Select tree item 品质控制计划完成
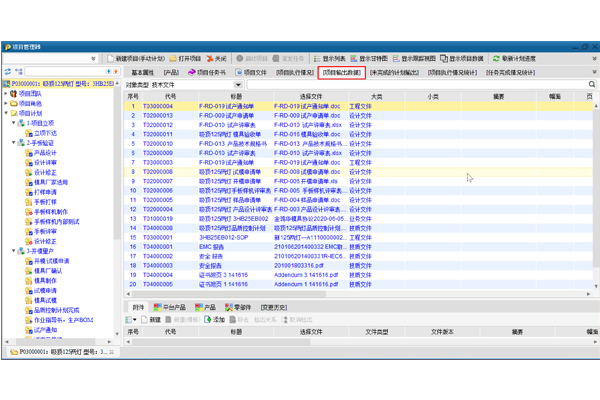 (57, 310)
